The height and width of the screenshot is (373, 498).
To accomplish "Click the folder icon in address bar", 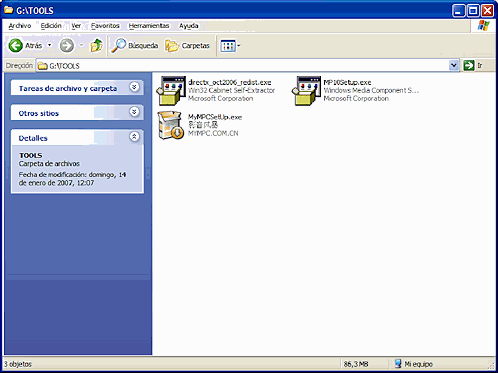I will (42, 66).
